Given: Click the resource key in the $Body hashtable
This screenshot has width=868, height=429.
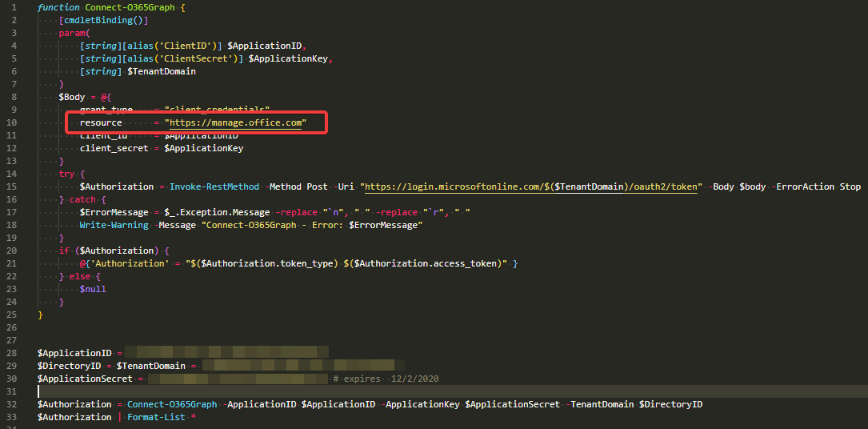Looking at the screenshot, I should click(101, 122).
